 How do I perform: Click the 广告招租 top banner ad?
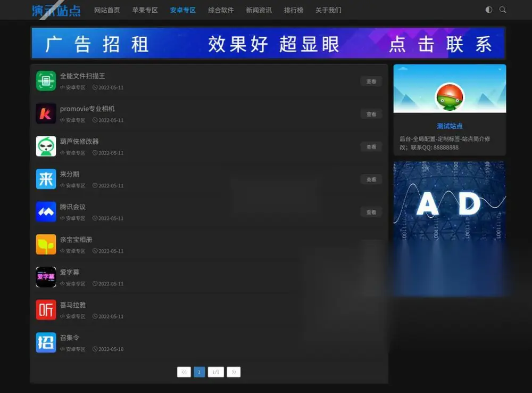pyautogui.click(x=268, y=44)
